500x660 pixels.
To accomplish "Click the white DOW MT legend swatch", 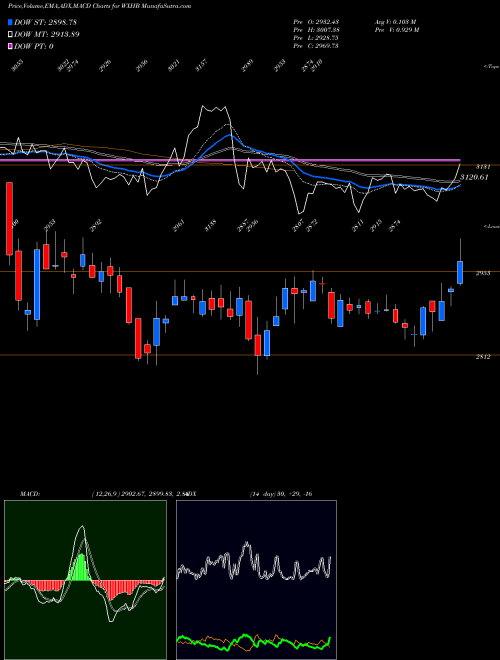I will 11,35.
